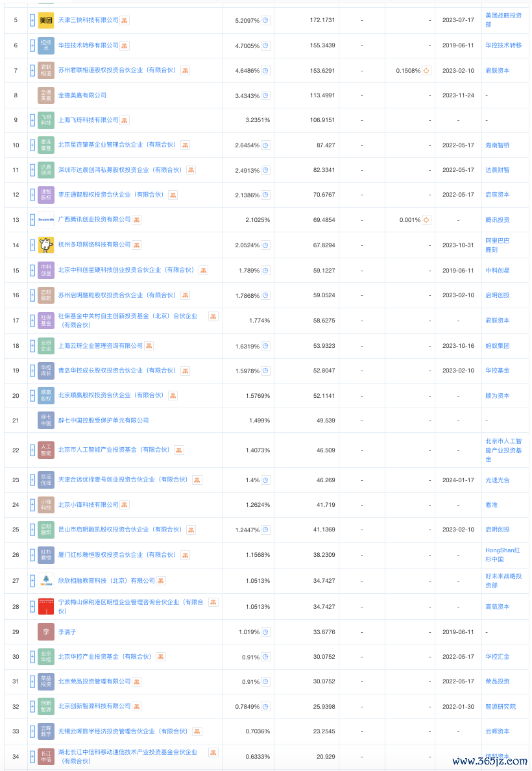Click the 腾讯投资 investor link
Viewport: 532px width, 771px height.
(x=498, y=220)
